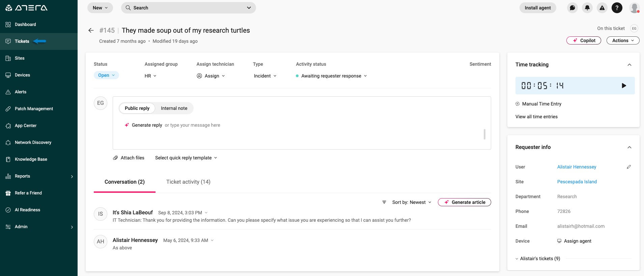Launch the Copilot button

pos(584,40)
